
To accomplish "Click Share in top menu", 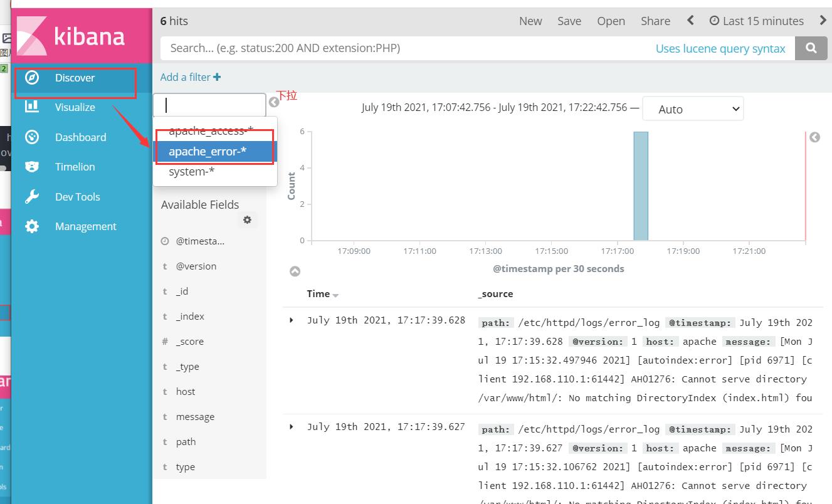I will pos(655,21).
